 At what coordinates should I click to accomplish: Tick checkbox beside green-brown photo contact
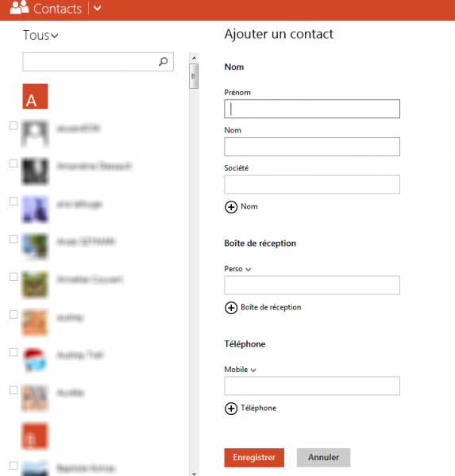[x=13, y=277]
